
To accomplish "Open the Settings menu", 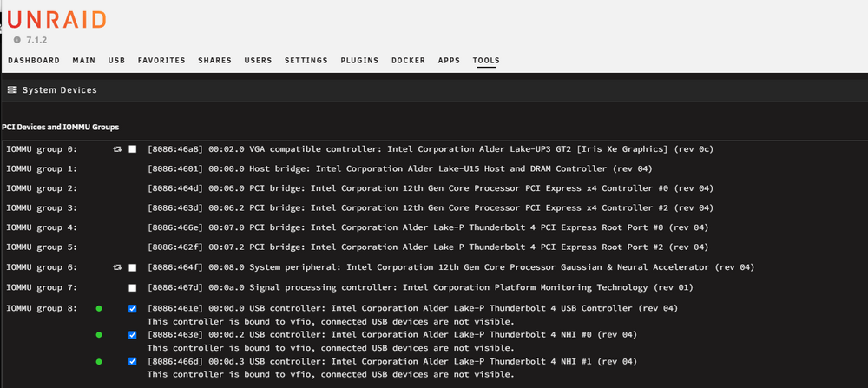I will pos(306,61).
